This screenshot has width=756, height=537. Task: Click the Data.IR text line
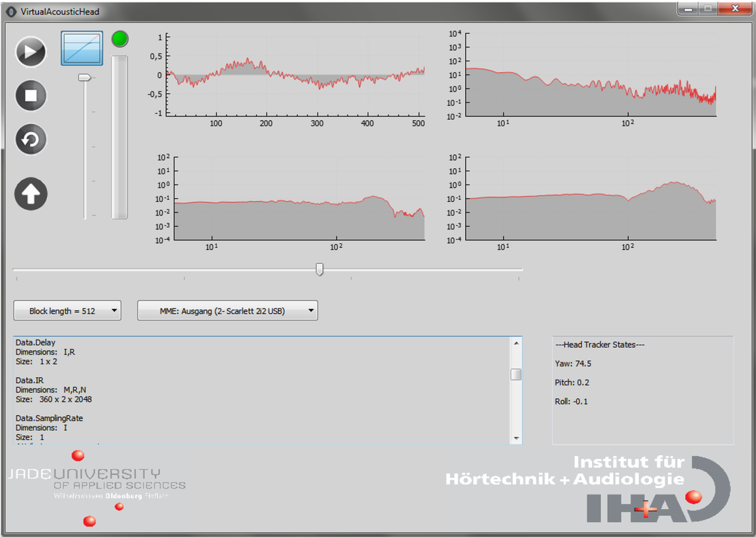point(29,381)
